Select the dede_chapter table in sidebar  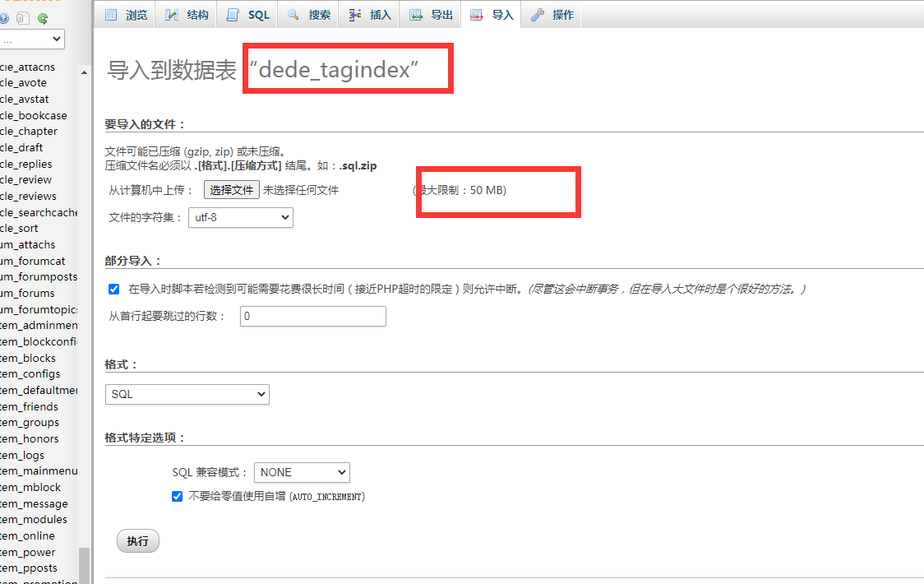[x=30, y=131]
